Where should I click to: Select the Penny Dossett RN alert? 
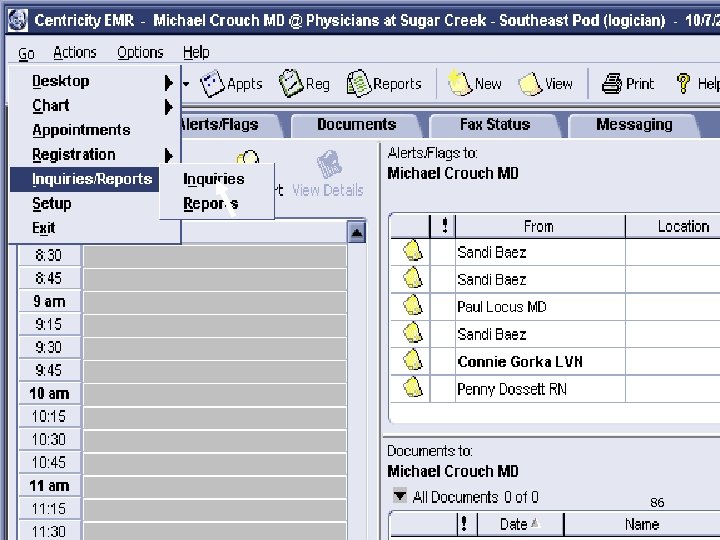[x=555, y=389]
